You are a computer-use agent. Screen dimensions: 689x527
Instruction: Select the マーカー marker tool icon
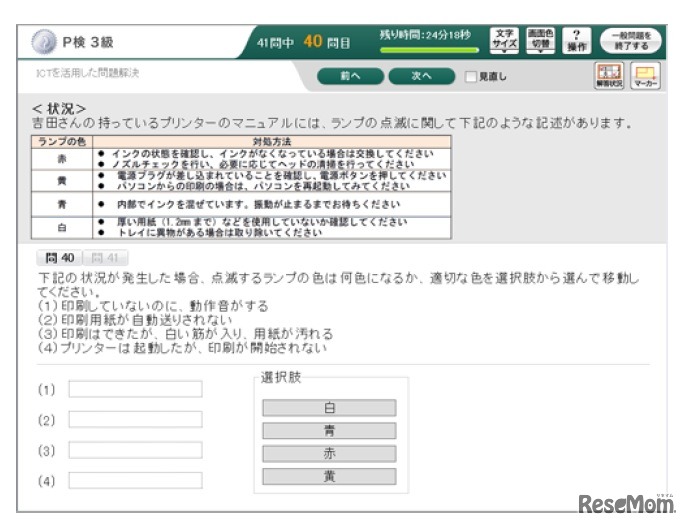[x=645, y=76]
